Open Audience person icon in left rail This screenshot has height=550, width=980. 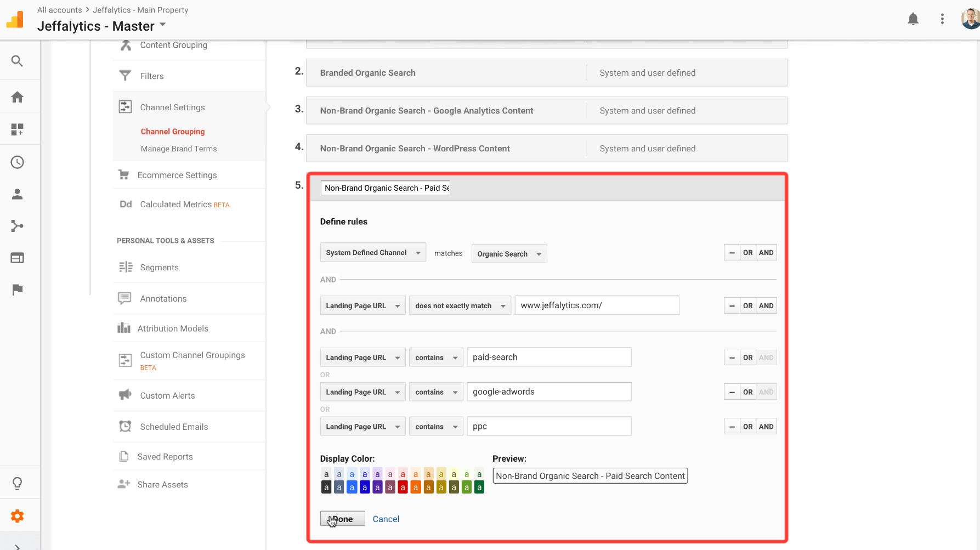click(x=17, y=194)
